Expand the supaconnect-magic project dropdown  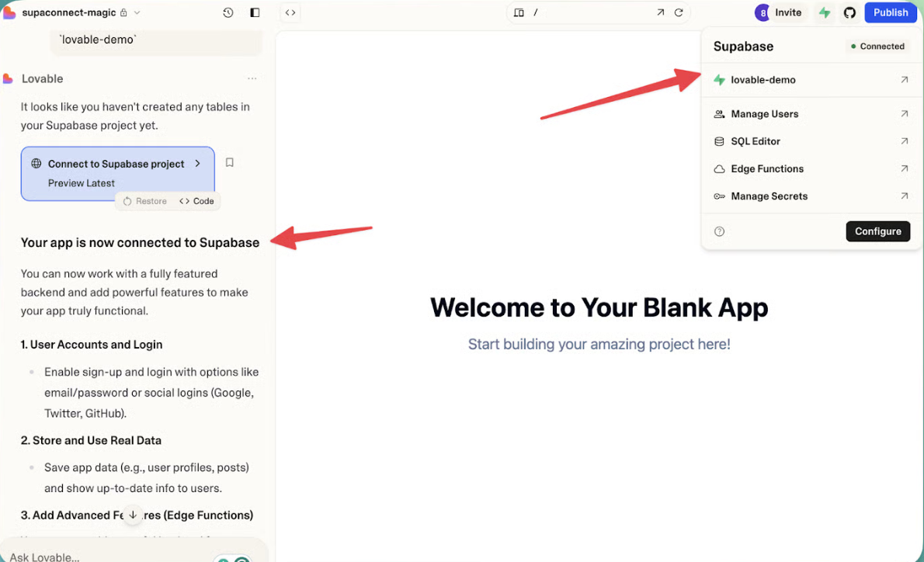[x=137, y=12]
